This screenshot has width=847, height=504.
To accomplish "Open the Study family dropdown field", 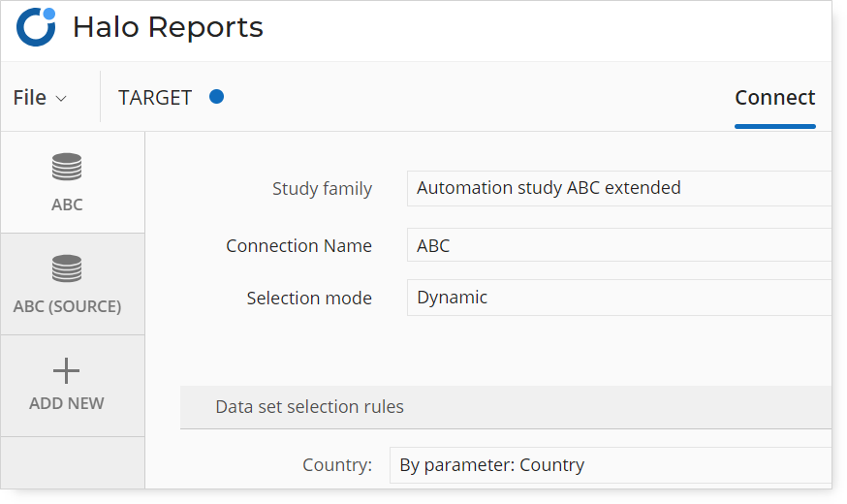I will click(x=619, y=188).
